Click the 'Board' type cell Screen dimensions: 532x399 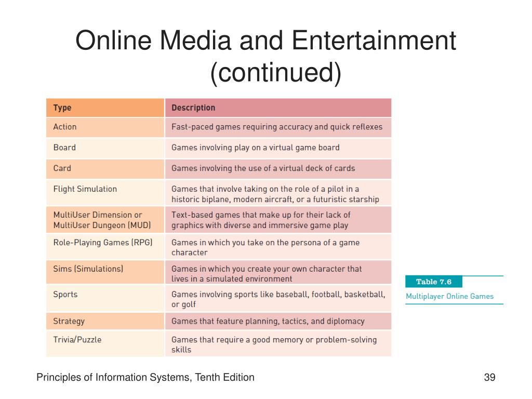click(x=105, y=148)
